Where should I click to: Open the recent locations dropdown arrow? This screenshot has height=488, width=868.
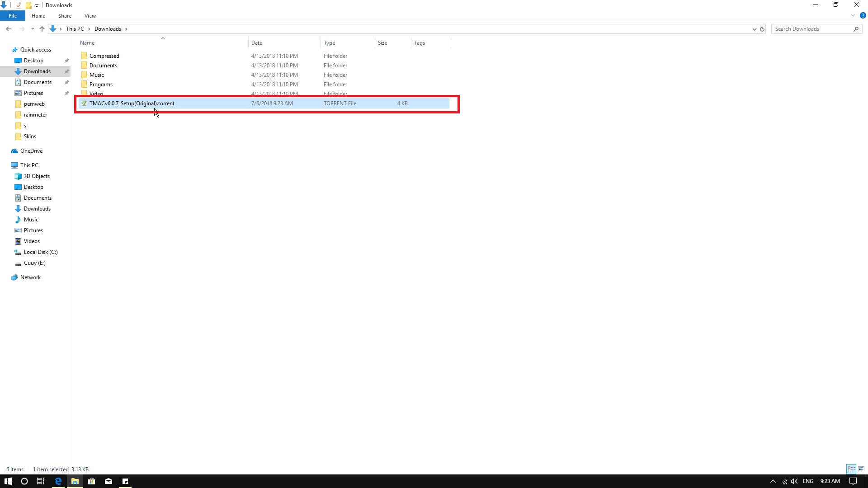pos(33,29)
